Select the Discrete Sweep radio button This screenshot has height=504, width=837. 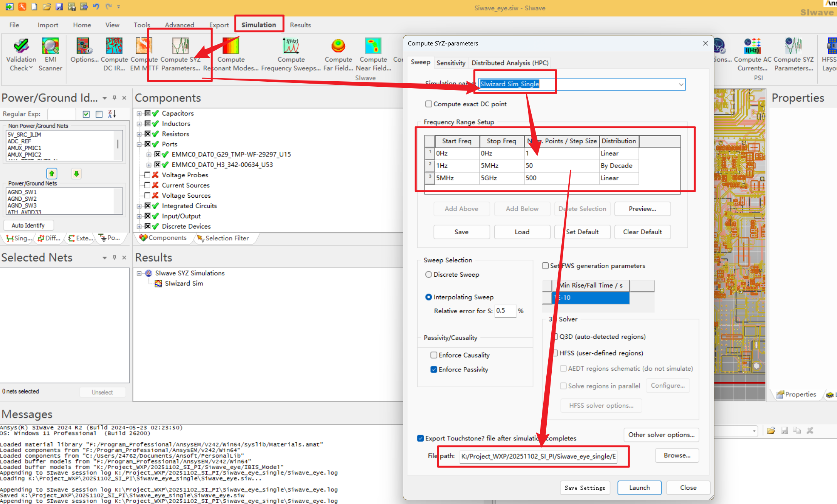(x=428, y=275)
